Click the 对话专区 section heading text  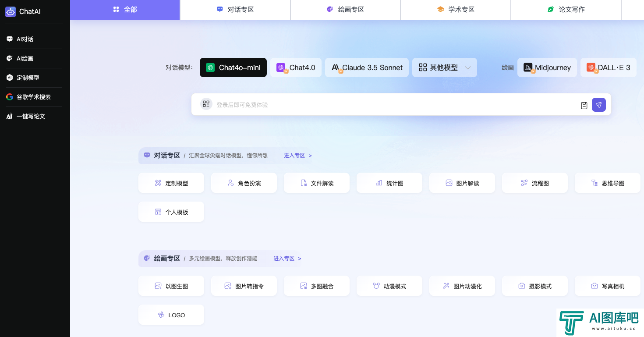167,156
